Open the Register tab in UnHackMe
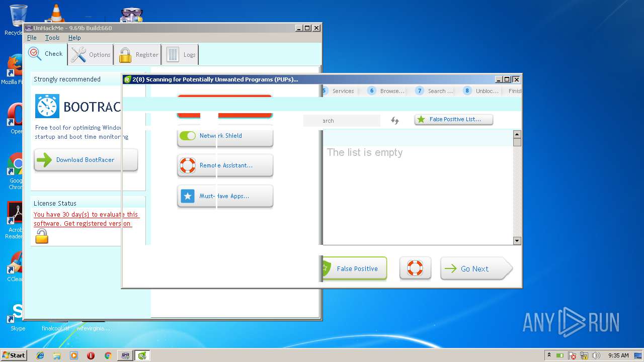The height and width of the screenshot is (362, 644). click(x=139, y=55)
